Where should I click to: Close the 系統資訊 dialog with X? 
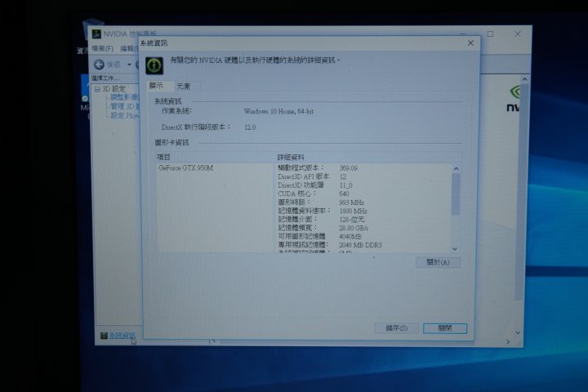pos(470,43)
